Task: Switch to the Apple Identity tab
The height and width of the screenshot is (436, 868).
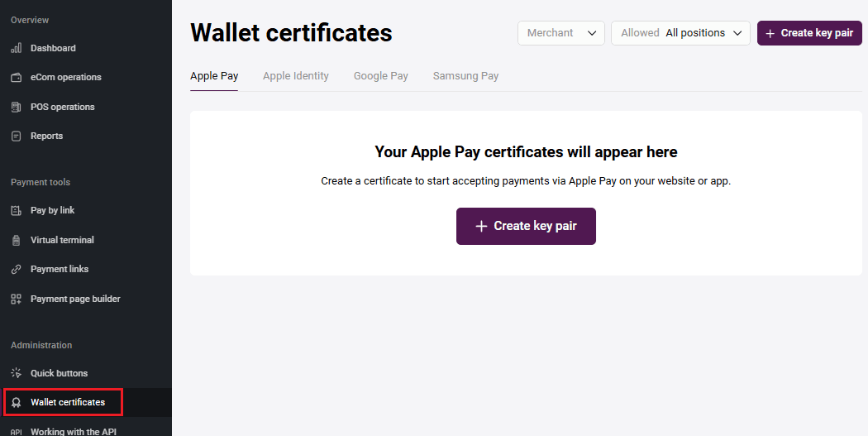Action: click(295, 76)
